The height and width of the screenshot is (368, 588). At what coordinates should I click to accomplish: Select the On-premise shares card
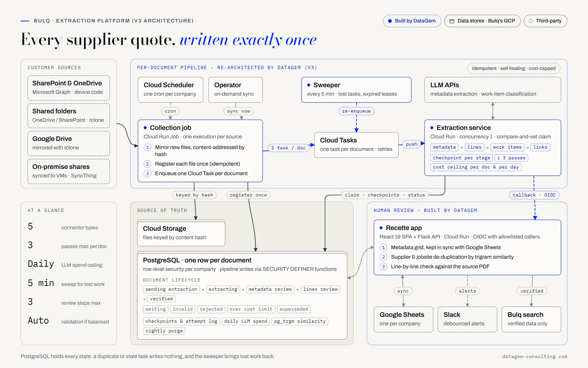coord(69,171)
